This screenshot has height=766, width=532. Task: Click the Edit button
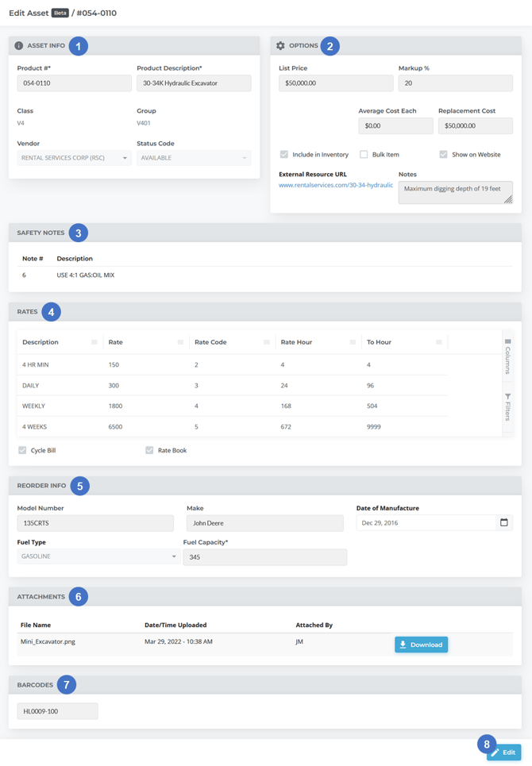tap(503, 752)
